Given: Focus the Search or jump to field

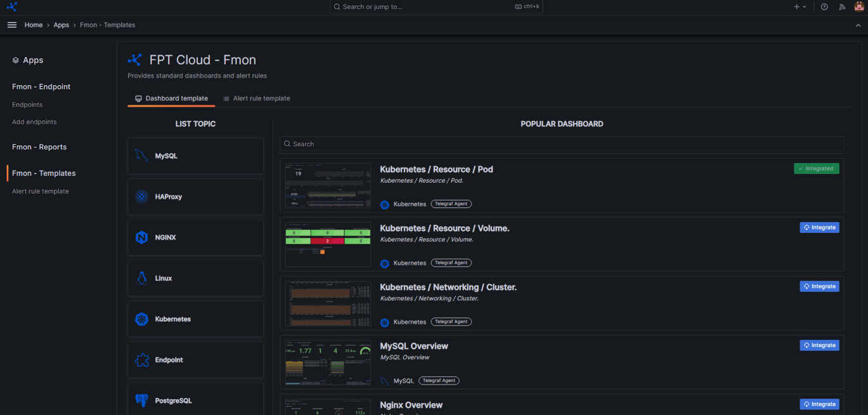Looking at the screenshot, I should [436, 7].
